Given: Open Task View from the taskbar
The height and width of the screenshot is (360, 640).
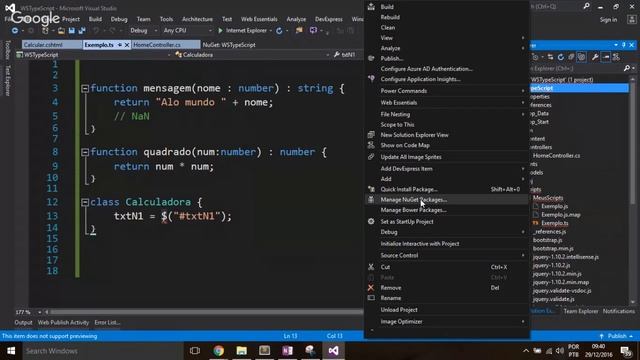Looking at the screenshot, I should pyautogui.click(x=195, y=351).
